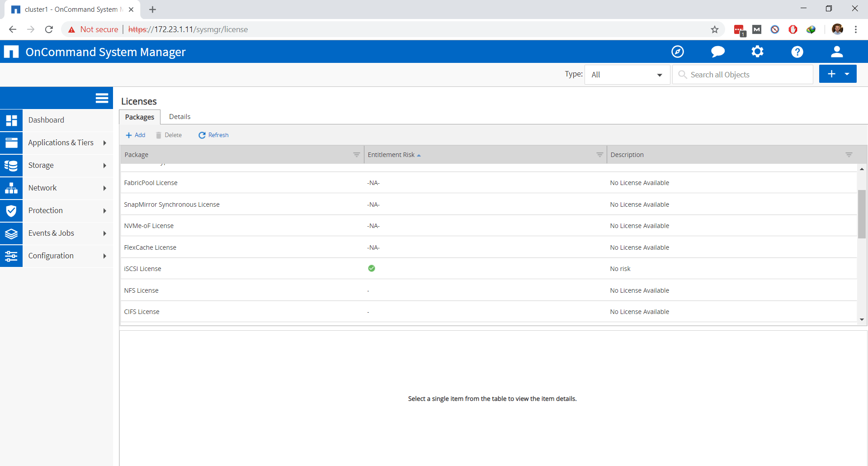Switch to the Details tab
The width and height of the screenshot is (868, 466).
179,117
